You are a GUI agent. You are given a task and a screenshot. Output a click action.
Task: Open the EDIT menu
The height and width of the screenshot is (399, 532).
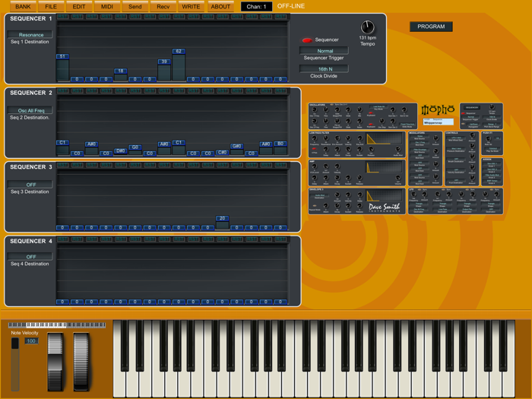79,6
